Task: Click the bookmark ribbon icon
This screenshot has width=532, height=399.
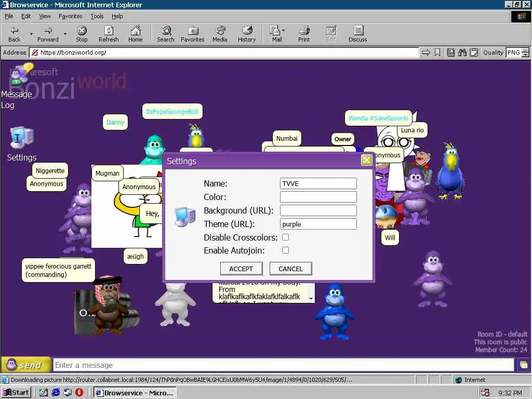Action: [437, 52]
